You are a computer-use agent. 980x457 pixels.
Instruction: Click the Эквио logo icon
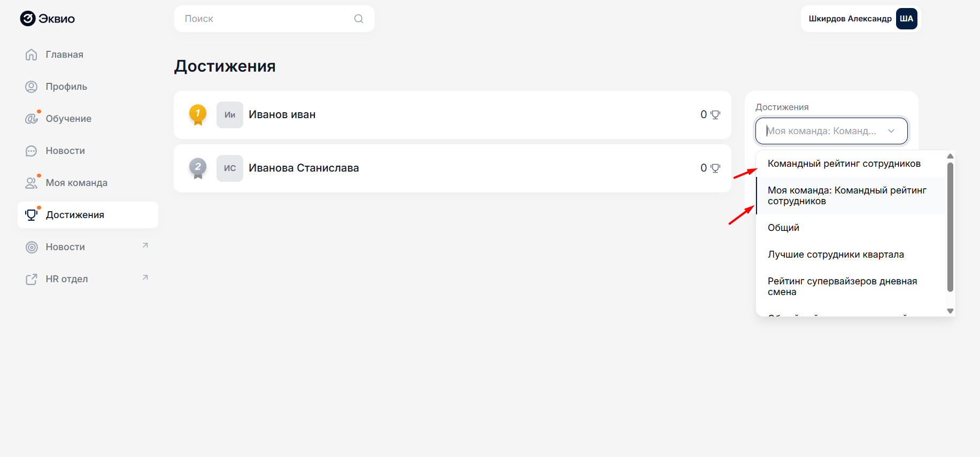28,19
